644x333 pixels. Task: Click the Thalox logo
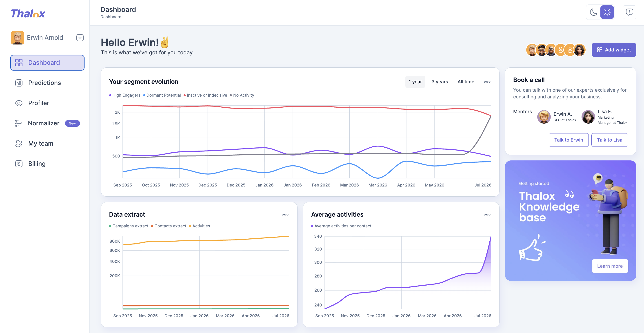[28, 13]
